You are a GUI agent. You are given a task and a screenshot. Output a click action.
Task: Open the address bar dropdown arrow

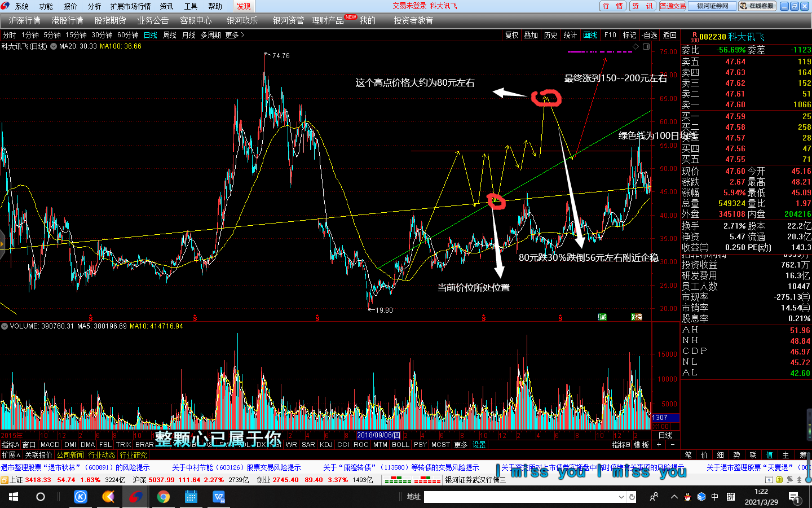(621, 497)
